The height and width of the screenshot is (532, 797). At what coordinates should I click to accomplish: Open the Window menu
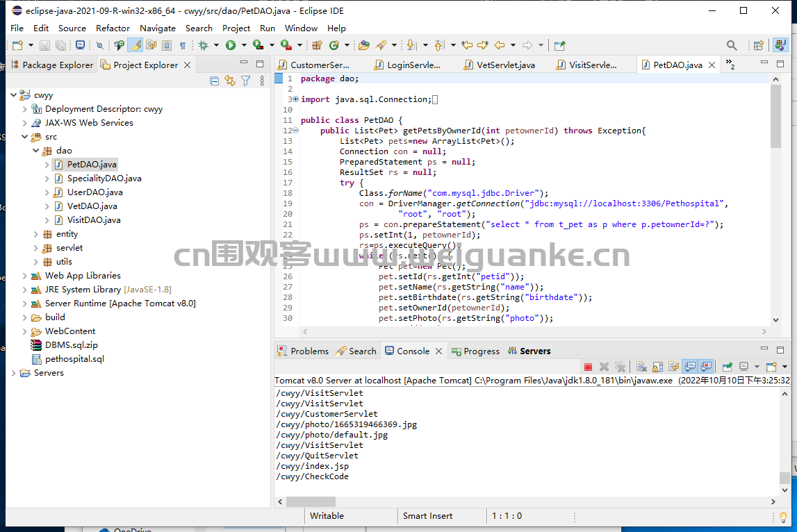pyautogui.click(x=301, y=28)
